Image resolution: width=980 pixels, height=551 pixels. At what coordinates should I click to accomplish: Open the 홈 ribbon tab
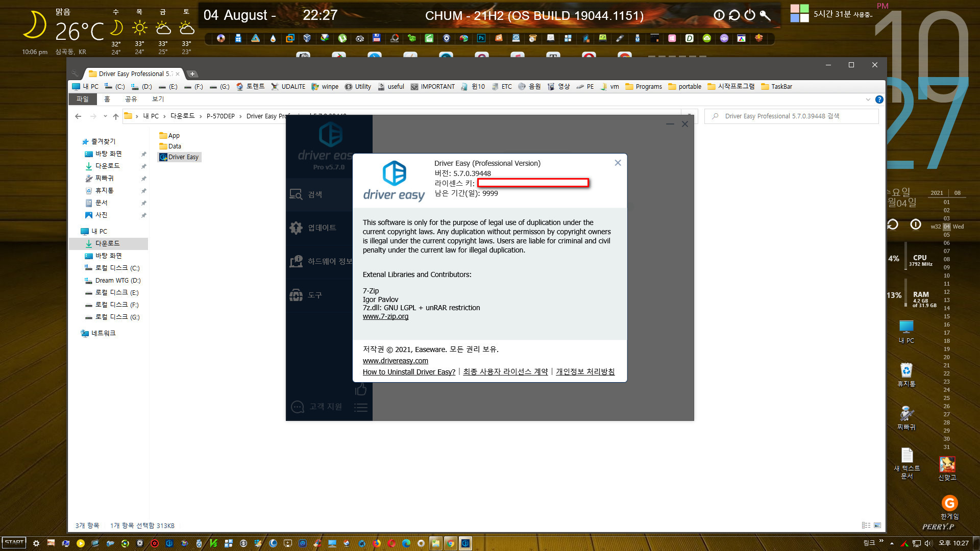point(107,99)
